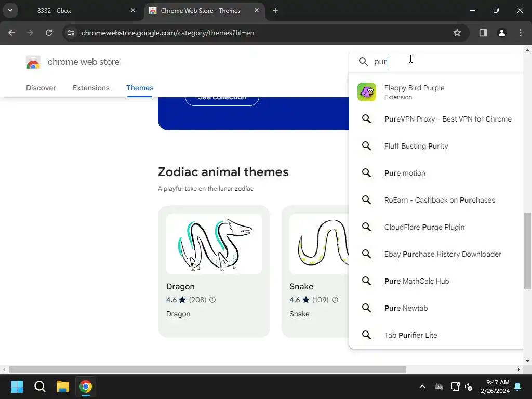The image size is (532, 399).
Task: Open the Discover section
Action: (41, 88)
